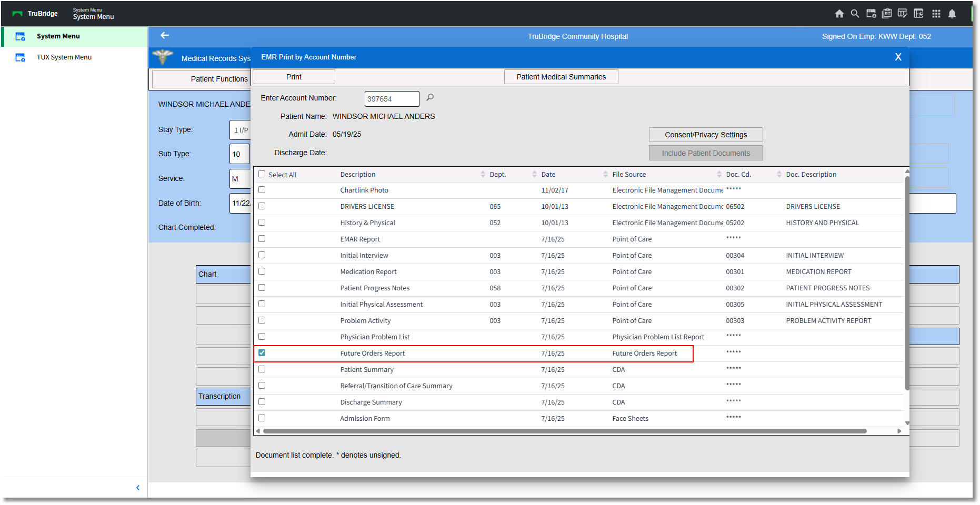Click the Patient Progress Notes description
980x505 pixels.
tap(375, 288)
